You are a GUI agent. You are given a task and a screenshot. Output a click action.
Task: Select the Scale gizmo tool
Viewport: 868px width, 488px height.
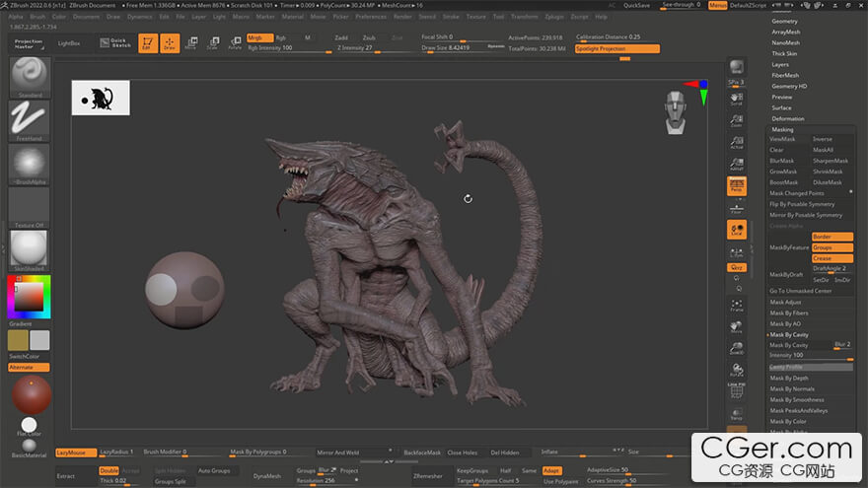213,43
